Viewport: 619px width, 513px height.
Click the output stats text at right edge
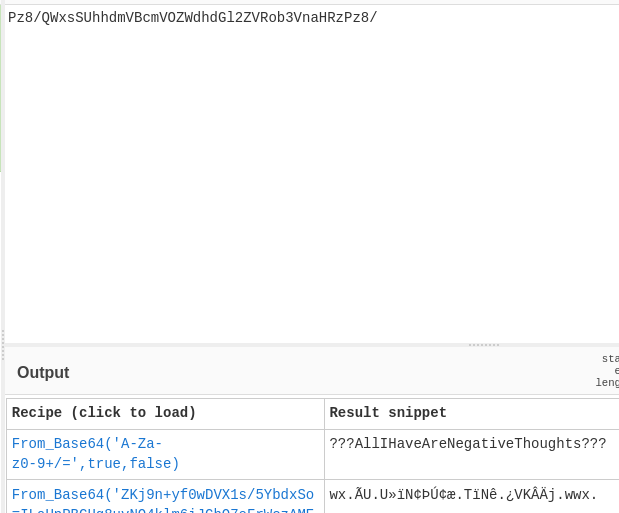click(x=609, y=370)
